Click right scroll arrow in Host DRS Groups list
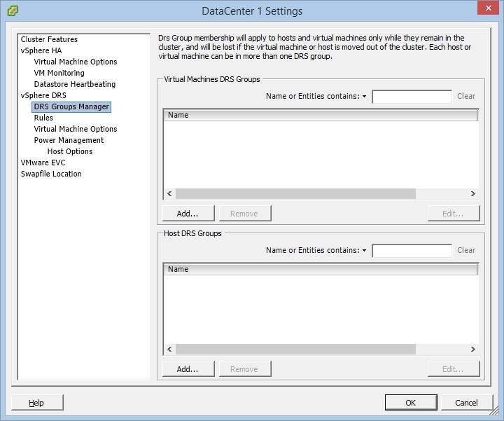The height and width of the screenshot is (421, 504). 472,350
